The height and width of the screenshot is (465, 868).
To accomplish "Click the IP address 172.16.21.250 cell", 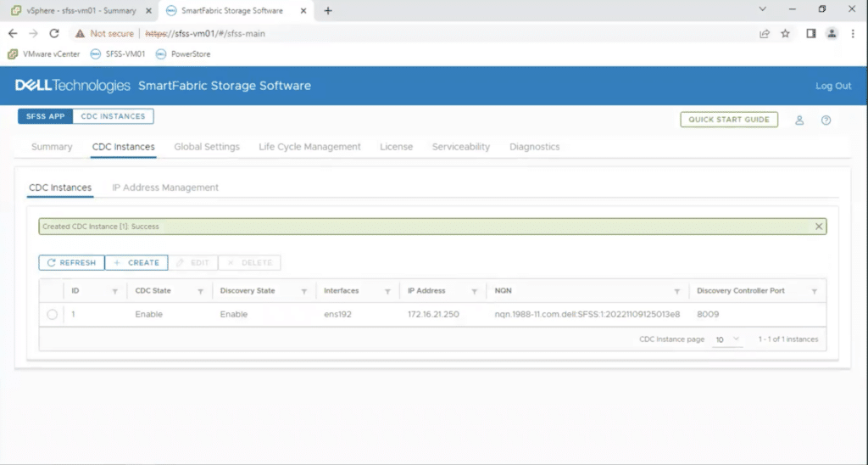I will pos(433,314).
